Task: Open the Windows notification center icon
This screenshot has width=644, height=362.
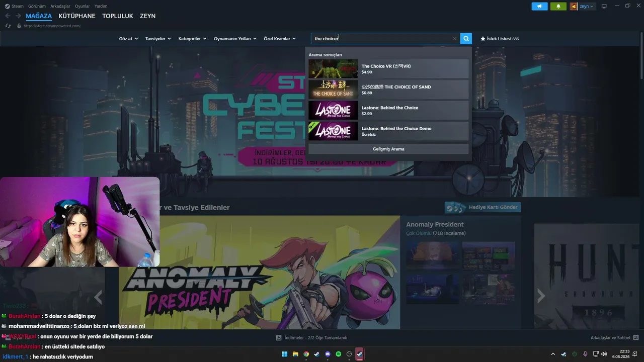Action: click(636, 354)
